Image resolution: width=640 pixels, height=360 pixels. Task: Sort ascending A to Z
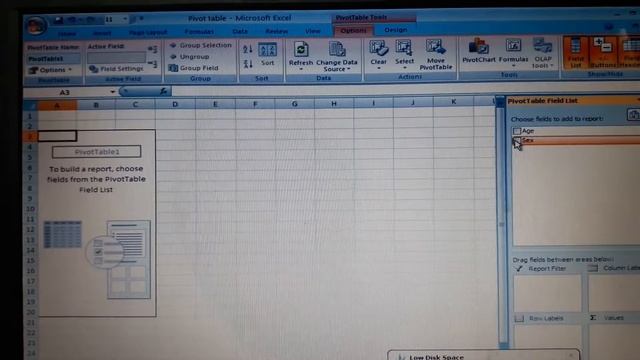(x=248, y=50)
